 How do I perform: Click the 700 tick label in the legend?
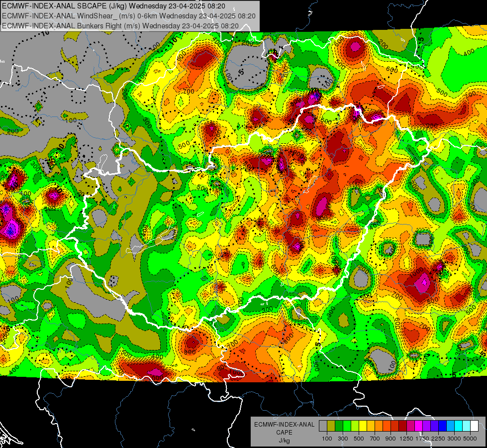375,439
